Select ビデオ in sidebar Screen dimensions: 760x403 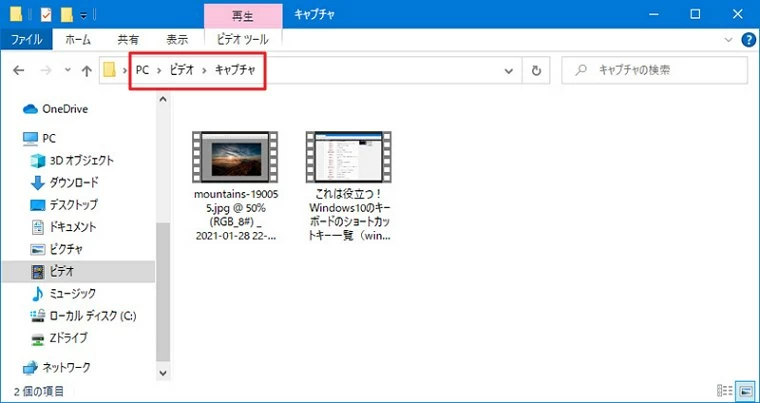[78, 272]
